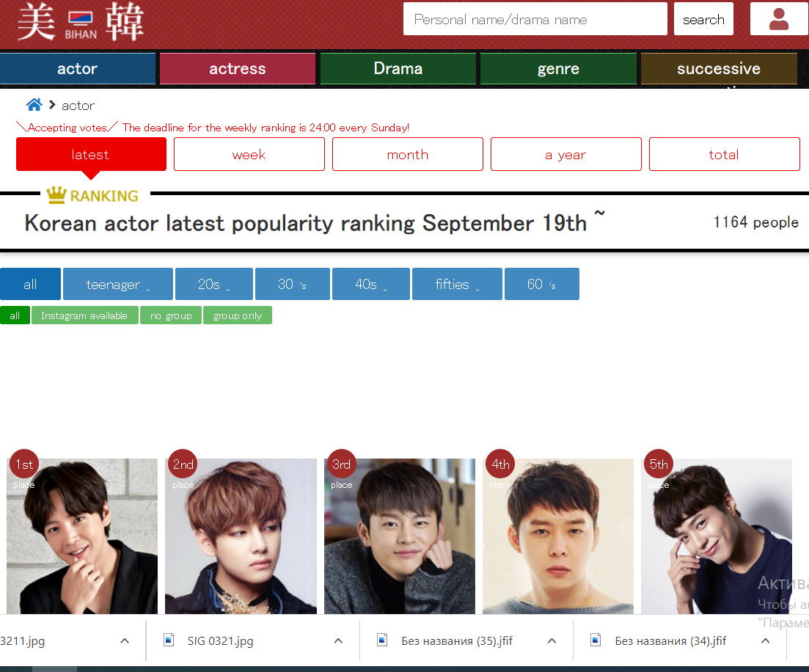The height and width of the screenshot is (672, 809).
Task: Open chevron menu for Без названия (34).jfif
Action: pyautogui.click(x=766, y=641)
